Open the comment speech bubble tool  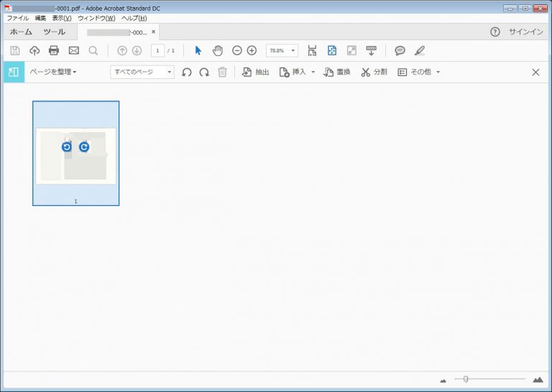click(x=400, y=50)
